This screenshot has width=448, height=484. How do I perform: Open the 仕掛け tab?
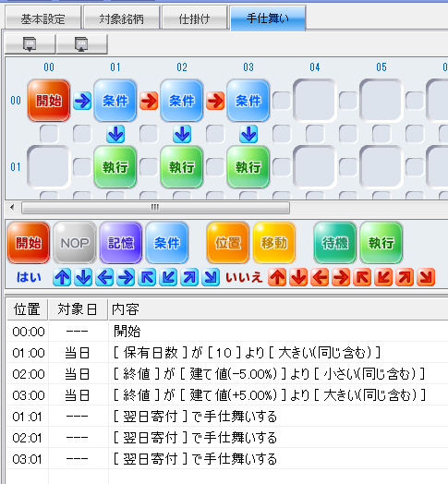tap(195, 18)
